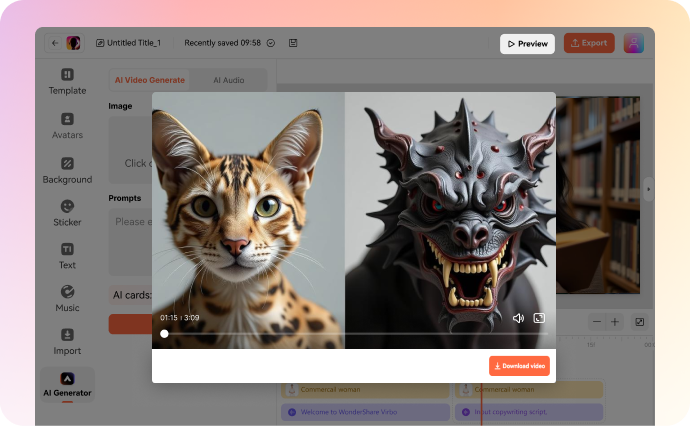This screenshot has width=690, height=426.
Task: Collapse the right panel arrow handle
Action: pyautogui.click(x=649, y=189)
